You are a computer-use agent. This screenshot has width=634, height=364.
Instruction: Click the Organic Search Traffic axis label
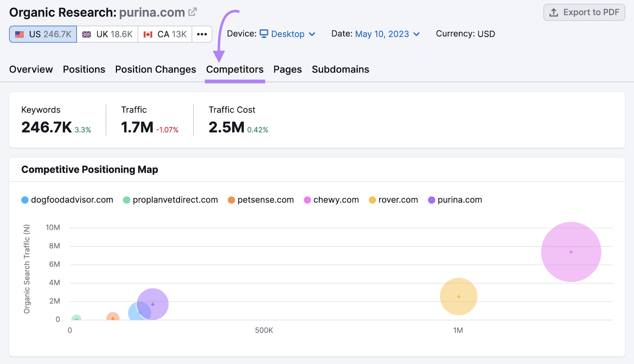tap(27, 269)
